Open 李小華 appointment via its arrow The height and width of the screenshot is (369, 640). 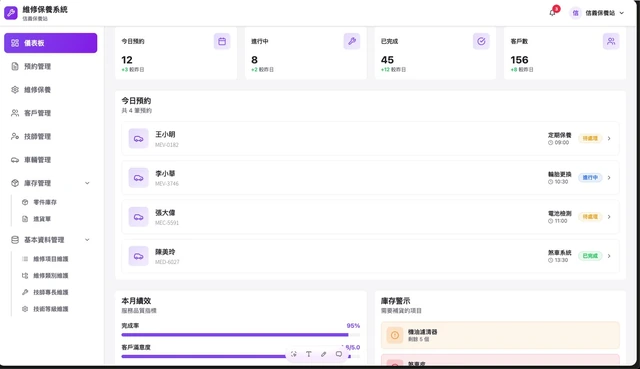(609, 178)
